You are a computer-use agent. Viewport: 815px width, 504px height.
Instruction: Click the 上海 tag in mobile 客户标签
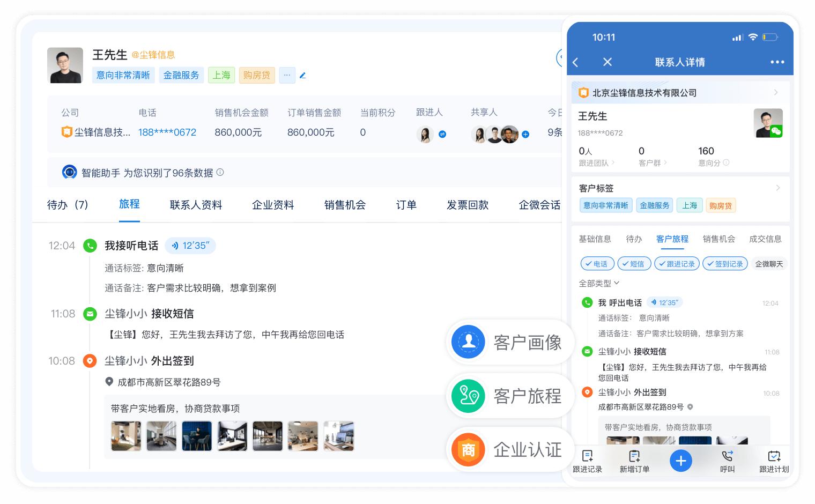click(x=690, y=205)
